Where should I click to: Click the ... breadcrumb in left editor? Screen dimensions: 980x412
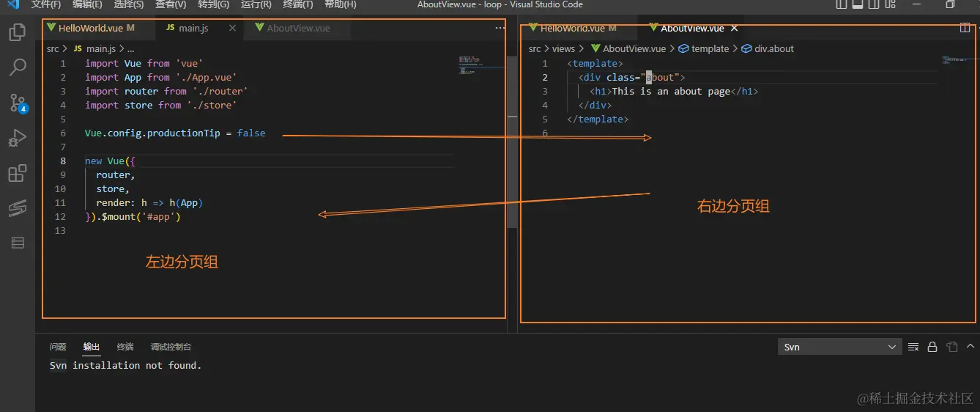(130, 48)
